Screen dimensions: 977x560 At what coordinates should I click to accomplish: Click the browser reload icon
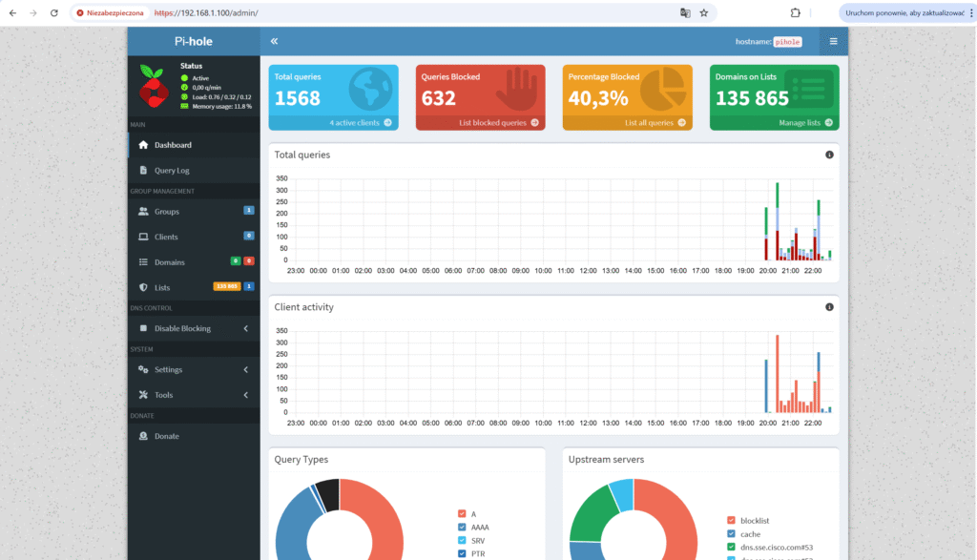click(53, 13)
